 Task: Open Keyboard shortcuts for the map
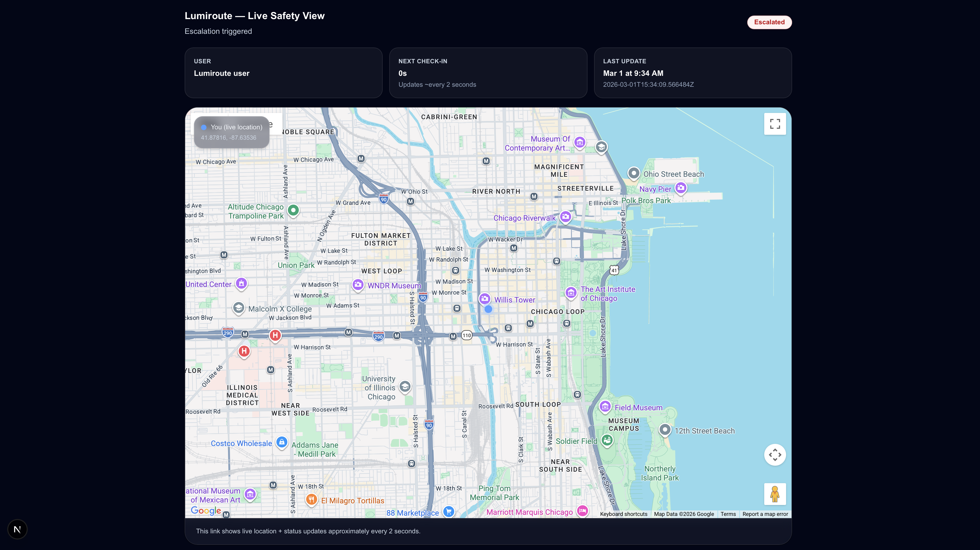click(x=624, y=514)
